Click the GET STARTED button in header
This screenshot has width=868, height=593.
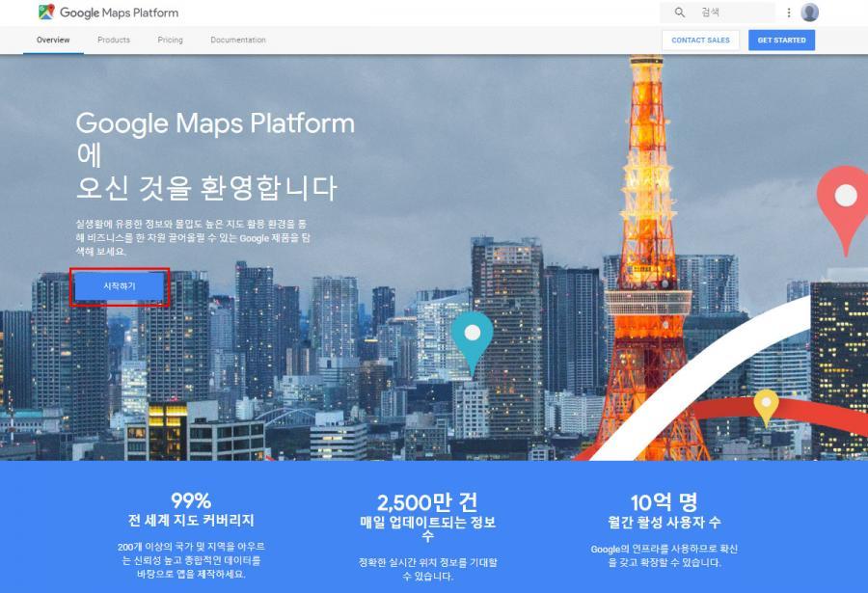tap(781, 40)
